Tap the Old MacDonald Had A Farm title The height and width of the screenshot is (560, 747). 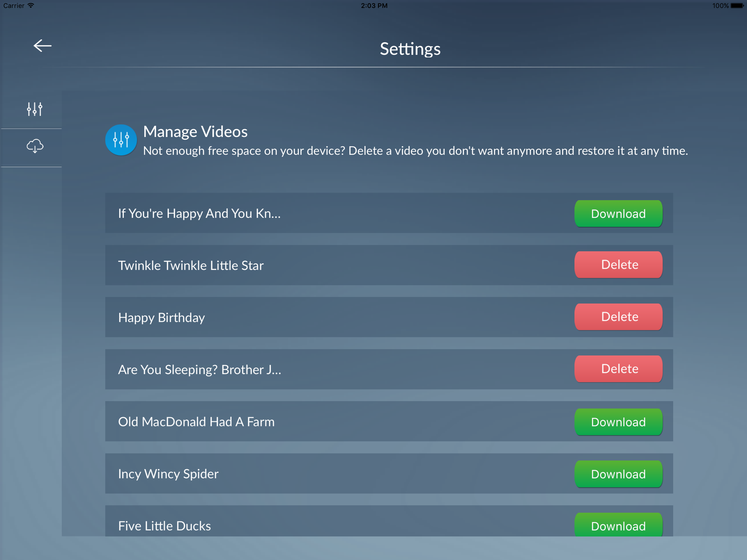[196, 422]
